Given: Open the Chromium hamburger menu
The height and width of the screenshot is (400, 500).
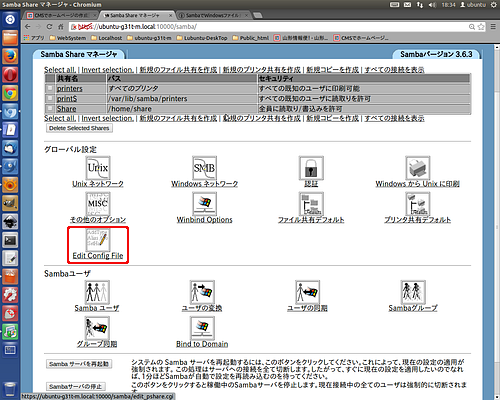Looking at the screenshot, I should pyautogui.click(x=493, y=27).
